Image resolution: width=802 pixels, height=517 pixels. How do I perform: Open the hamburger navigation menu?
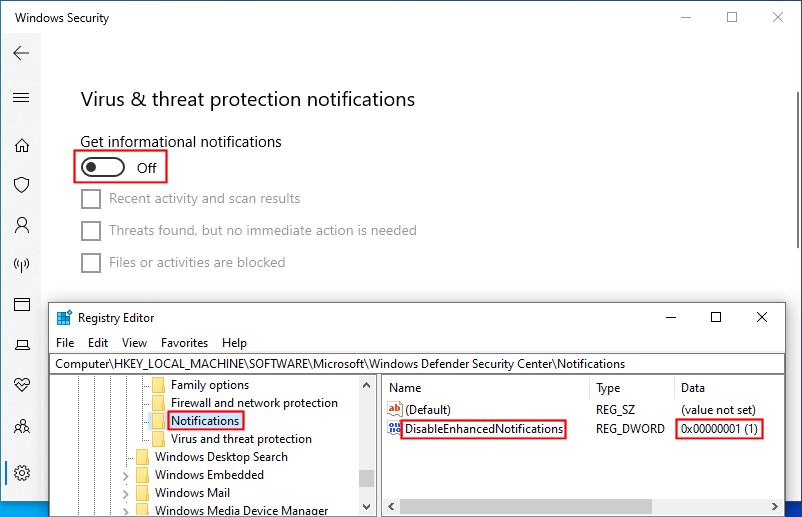(x=21, y=98)
